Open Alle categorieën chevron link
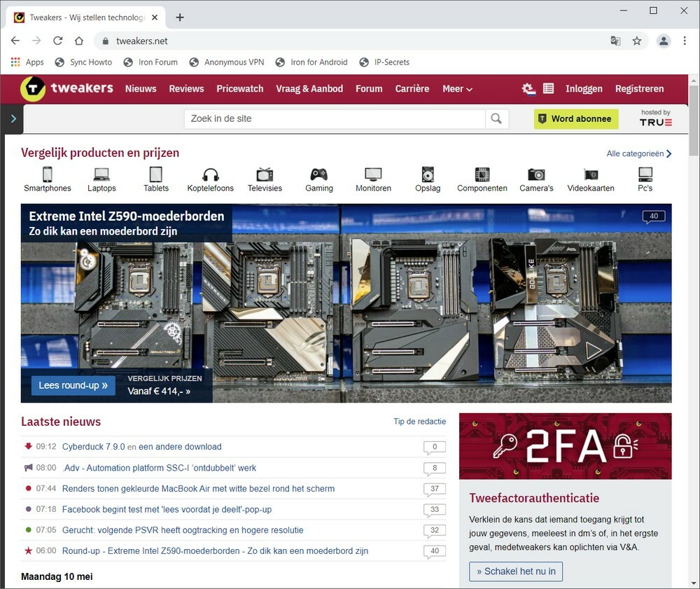The width and height of the screenshot is (700, 589). [x=639, y=153]
